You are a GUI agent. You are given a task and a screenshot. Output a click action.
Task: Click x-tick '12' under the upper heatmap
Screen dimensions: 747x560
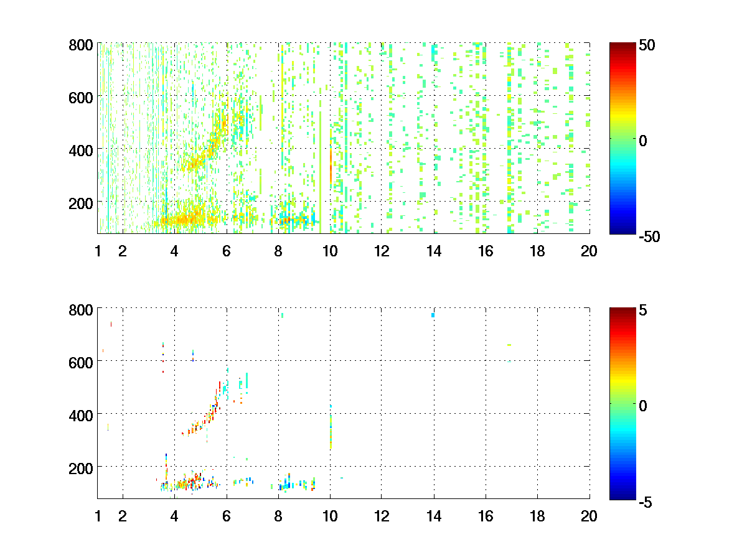click(382, 251)
